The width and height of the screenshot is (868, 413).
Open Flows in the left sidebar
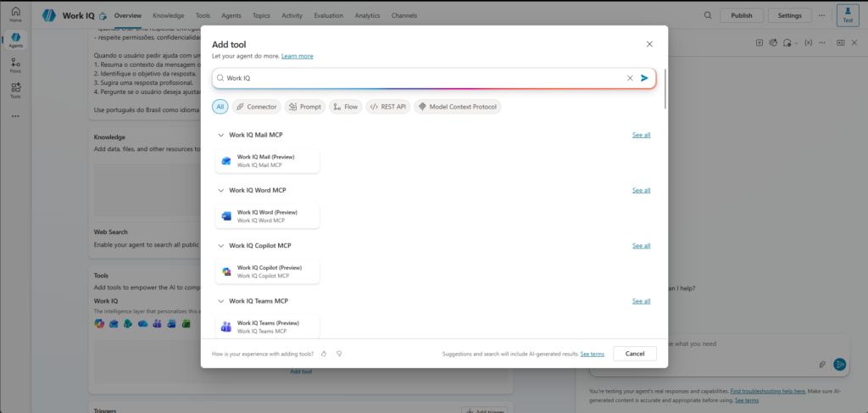click(15, 65)
